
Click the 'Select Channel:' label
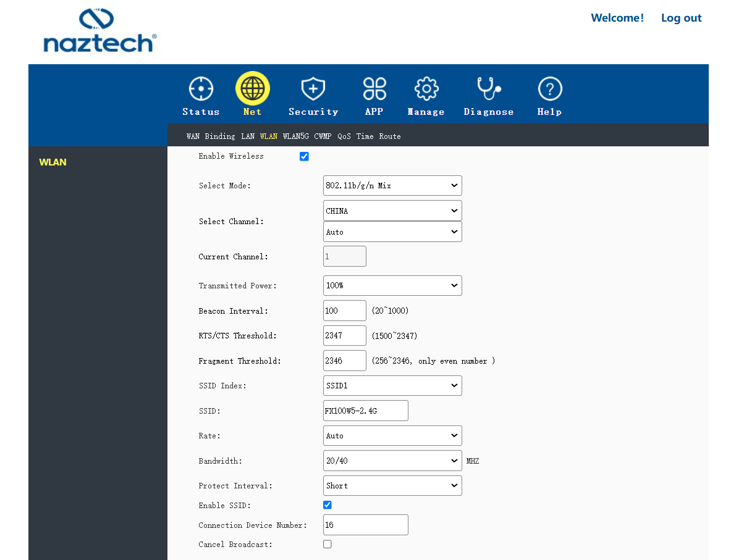231,221
